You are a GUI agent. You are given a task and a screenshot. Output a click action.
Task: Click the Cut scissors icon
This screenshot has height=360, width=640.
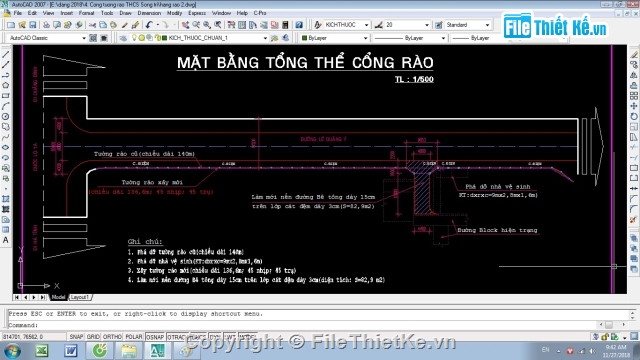tap(92, 25)
